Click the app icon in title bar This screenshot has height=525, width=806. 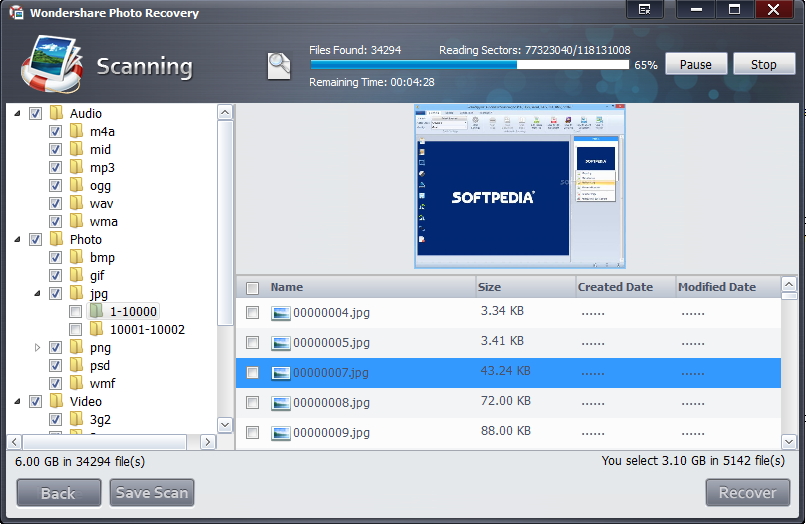[17, 12]
